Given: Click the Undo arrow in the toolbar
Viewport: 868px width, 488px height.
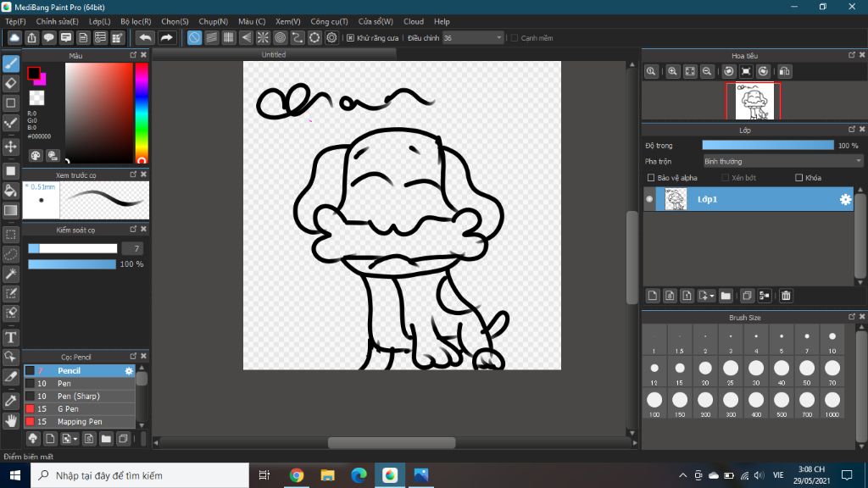Looking at the screenshot, I should (145, 37).
